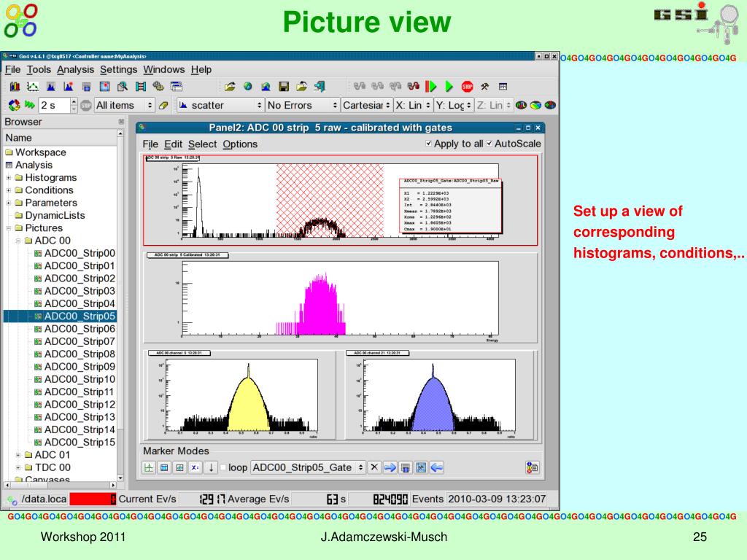Click the line graph icon in top toolbar
The width and height of the screenshot is (747, 560).
pyautogui.click(x=32, y=87)
